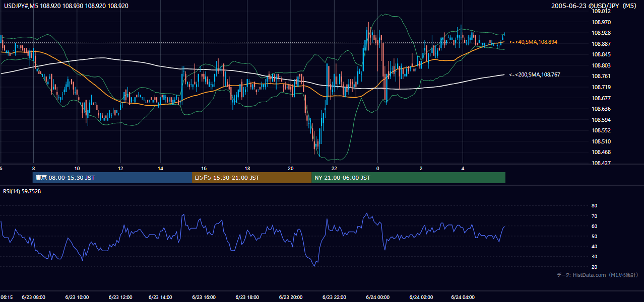Click RSI scale value 40
Image resolution: width=644 pixels, height=302 pixels.
click(594, 246)
